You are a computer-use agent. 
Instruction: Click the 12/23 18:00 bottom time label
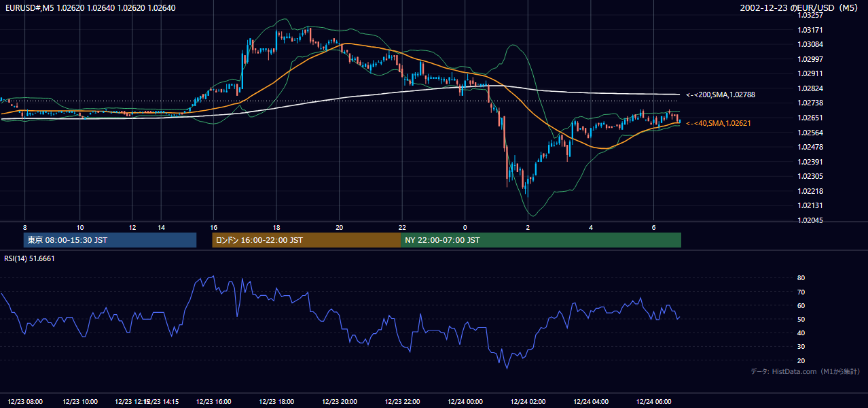coord(276,401)
